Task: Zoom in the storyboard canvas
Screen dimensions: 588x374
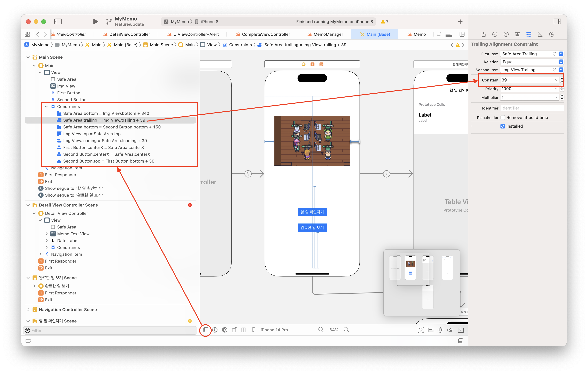Action: coord(346,330)
